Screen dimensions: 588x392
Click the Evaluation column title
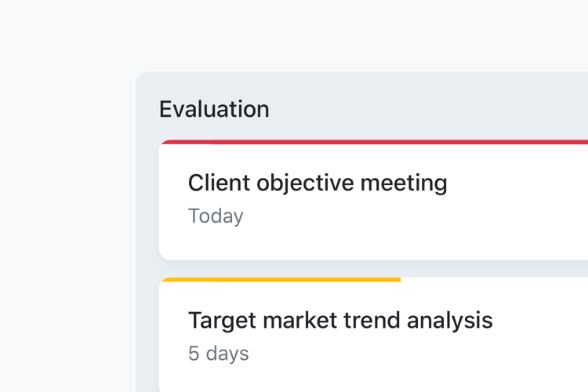(214, 109)
